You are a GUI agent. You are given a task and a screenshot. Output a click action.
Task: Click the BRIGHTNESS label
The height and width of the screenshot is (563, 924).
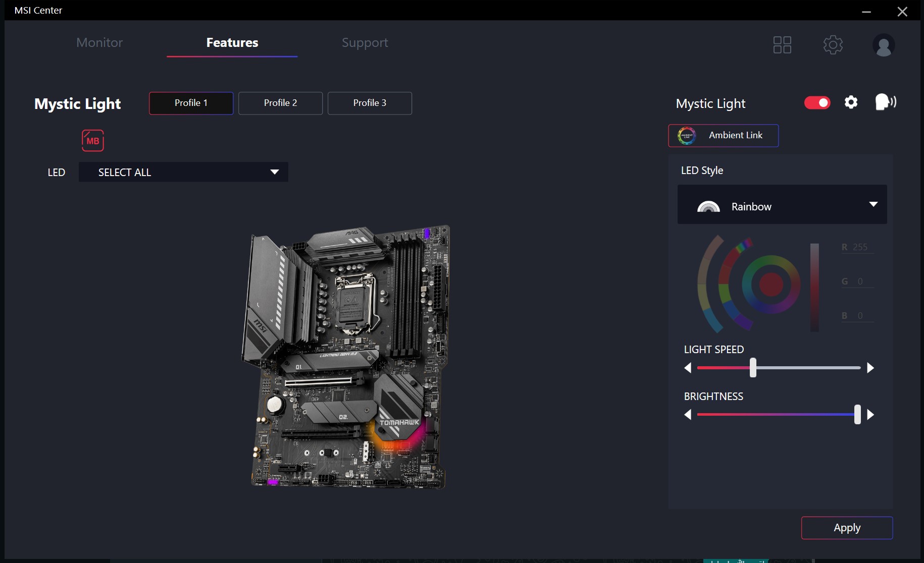tap(713, 397)
